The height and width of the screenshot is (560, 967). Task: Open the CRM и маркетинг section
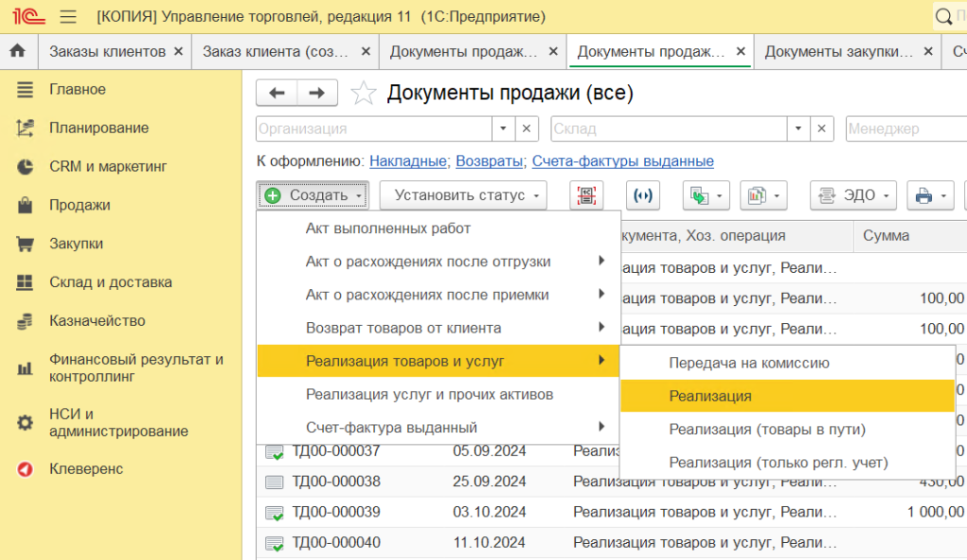click(108, 166)
